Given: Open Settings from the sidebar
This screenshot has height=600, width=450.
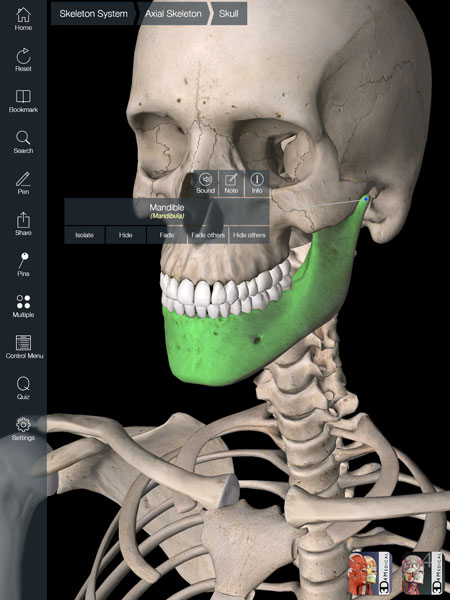Looking at the screenshot, I should pyautogui.click(x=23, y=429).
